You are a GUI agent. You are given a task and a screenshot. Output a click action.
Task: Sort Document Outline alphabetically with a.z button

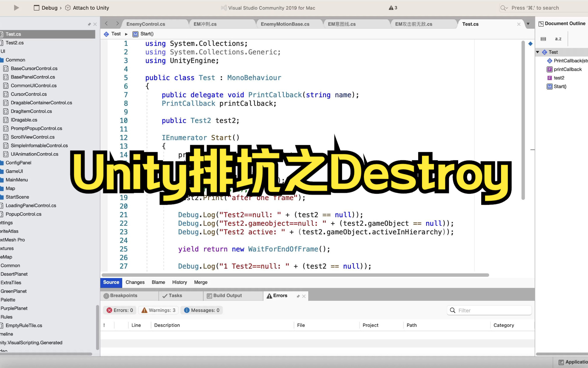tap(558, 39)
